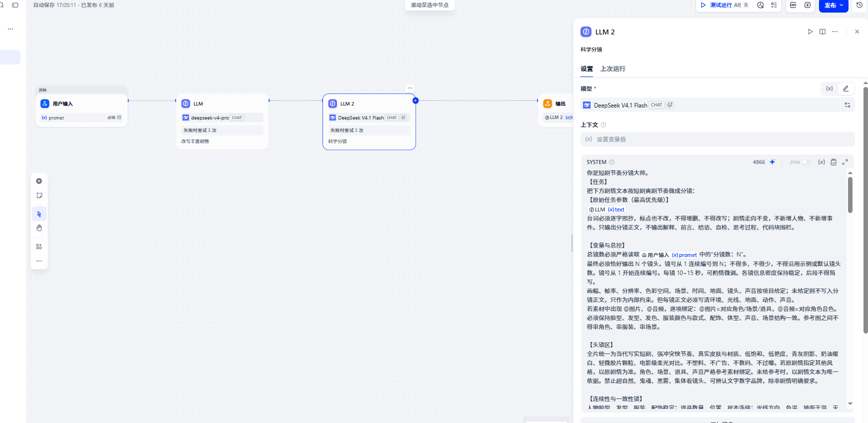Open environment variables ENV panel
The height and width of the screenshot is (423, 868).
[793, 5]
